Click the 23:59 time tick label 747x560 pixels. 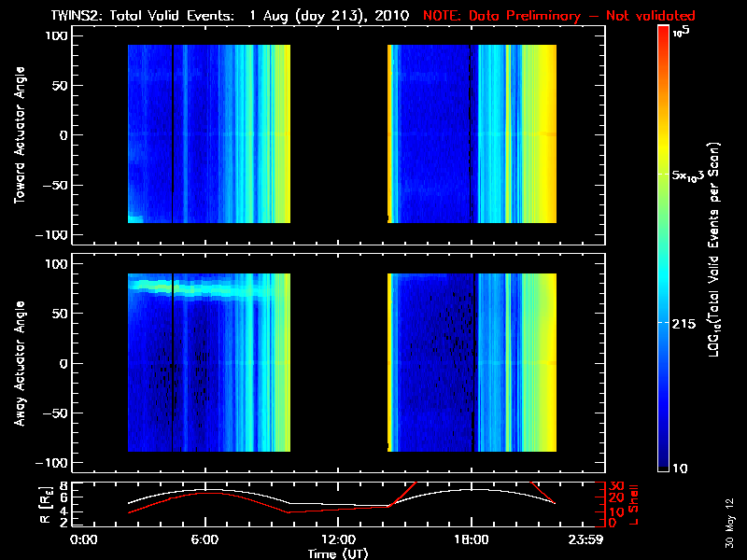(588, 539)
